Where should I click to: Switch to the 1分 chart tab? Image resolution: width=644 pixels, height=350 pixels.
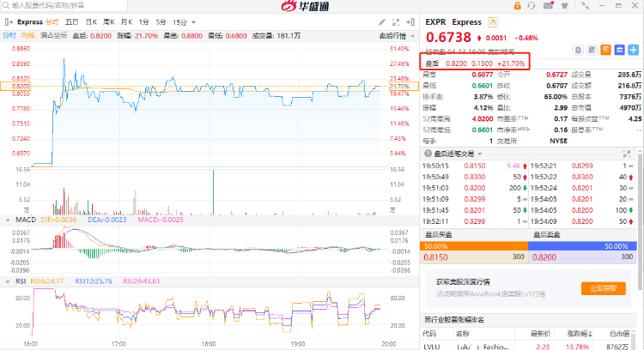143,22
